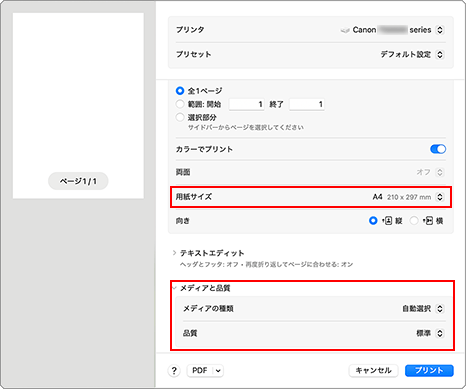Click the プリント button
The height and width of the screenshot is (389, 466).
coord(429,370)
